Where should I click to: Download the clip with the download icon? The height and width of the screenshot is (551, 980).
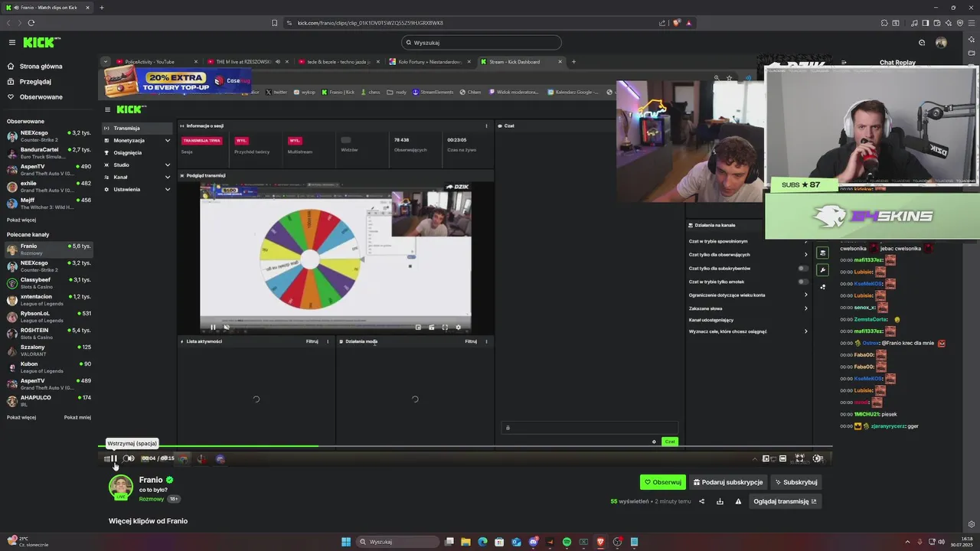pos(720,502)
